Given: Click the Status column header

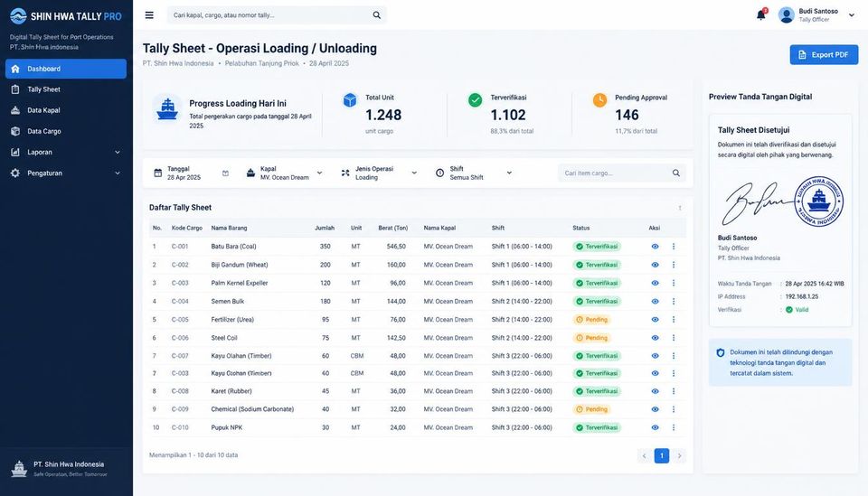Looking at the screenshot, I should point(581,228).
